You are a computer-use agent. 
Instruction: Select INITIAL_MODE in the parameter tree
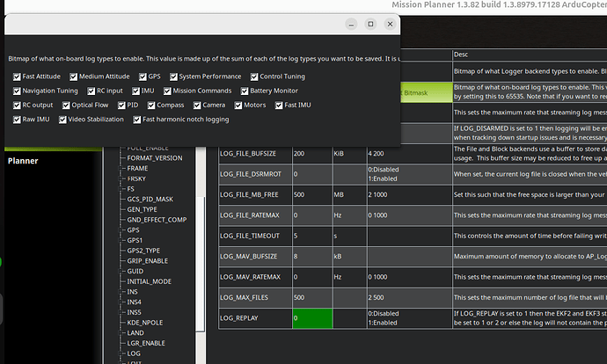149,280
